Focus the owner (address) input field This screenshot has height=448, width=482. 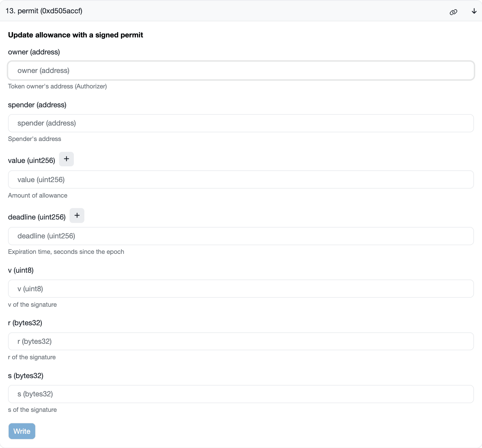pyautogui.click(x=240, y=70)
